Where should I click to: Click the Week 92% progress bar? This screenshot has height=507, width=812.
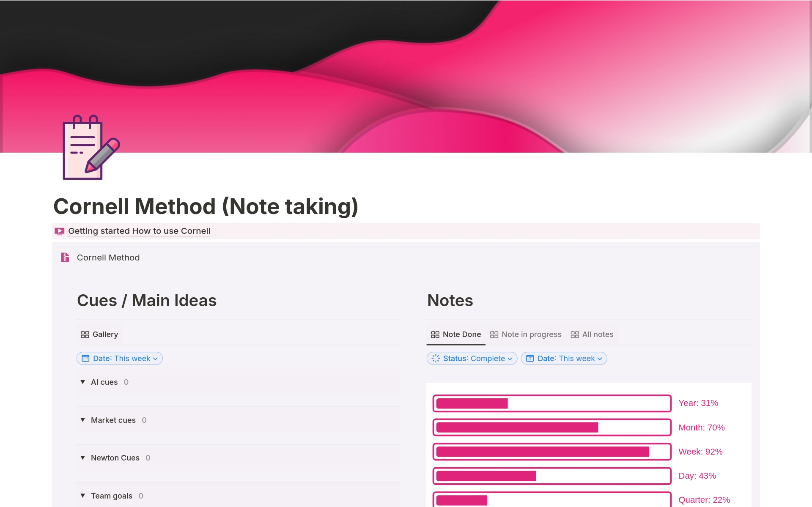click(x=552, y=452)
